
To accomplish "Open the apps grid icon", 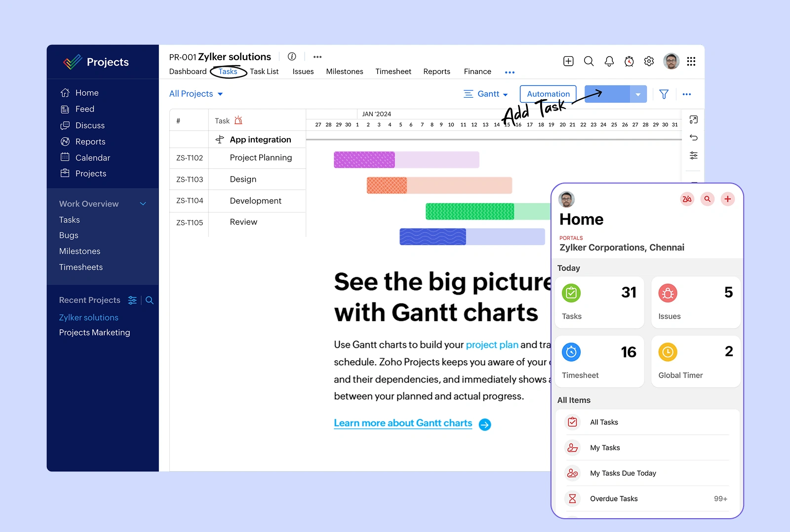I will 691,61.
